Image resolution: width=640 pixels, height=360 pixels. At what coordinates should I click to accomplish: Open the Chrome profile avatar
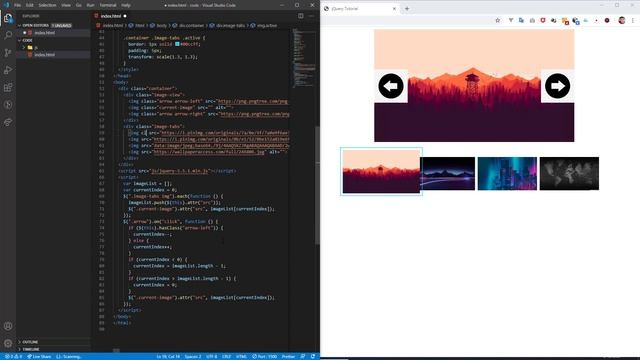pos(622,20)
